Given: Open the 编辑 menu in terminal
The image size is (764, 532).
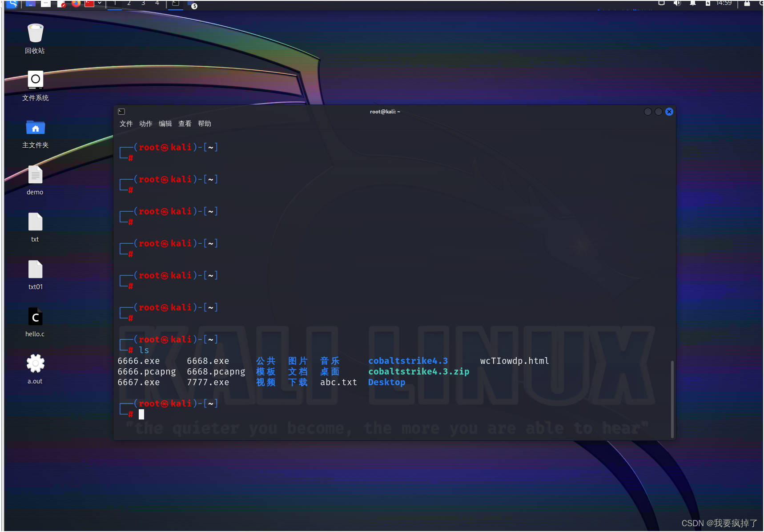Looking at the screenshot, I should (x=165, y=124).
